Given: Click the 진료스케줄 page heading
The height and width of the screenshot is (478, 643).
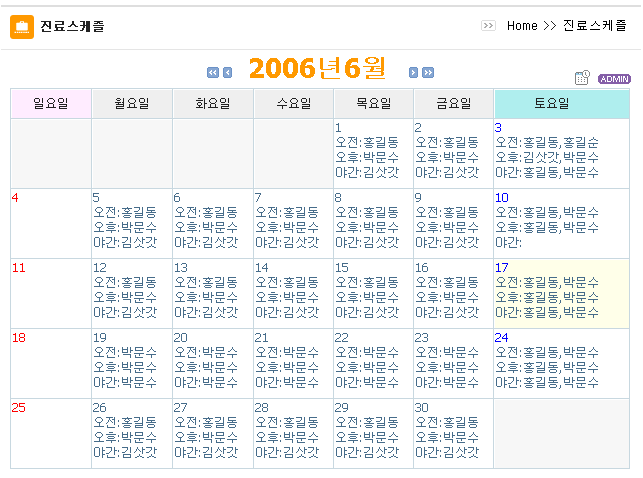Looking at the screenshot, I should tap(72, 27).
